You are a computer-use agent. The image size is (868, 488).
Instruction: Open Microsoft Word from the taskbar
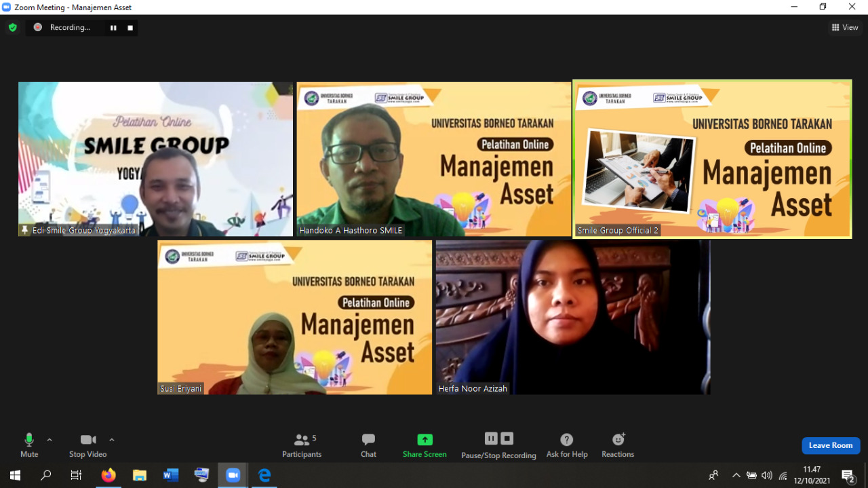[x=170, y=475]
